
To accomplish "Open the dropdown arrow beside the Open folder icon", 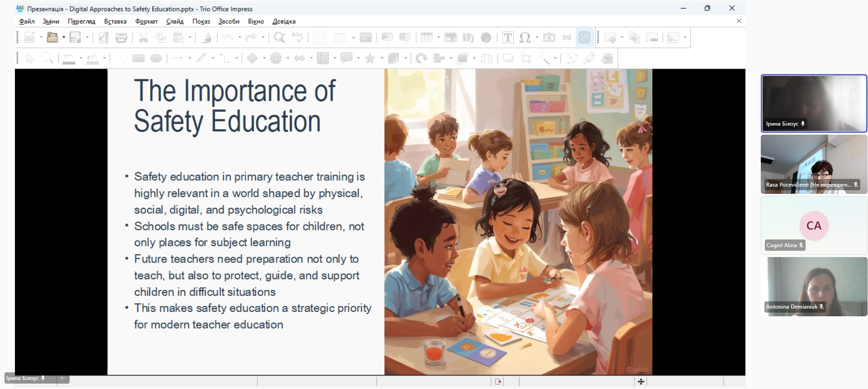I will coord(64,37).
